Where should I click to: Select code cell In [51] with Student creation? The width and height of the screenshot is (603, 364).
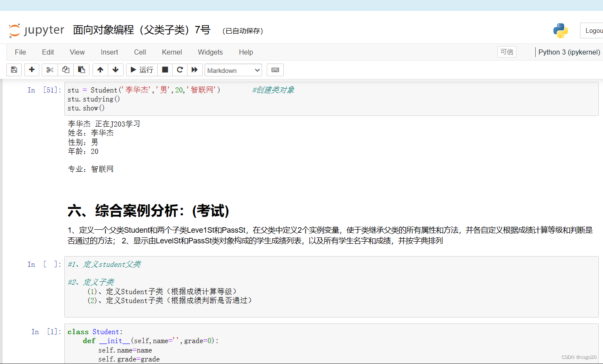coord(331,99)
